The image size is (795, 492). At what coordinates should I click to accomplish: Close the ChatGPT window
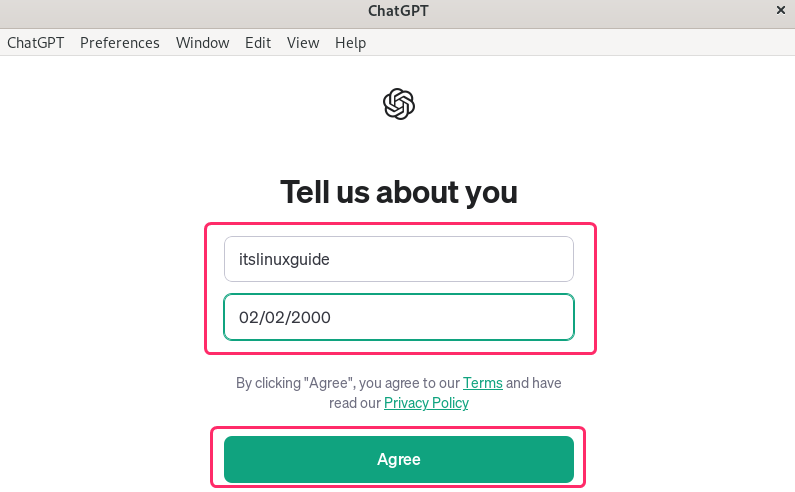(780, 10)
